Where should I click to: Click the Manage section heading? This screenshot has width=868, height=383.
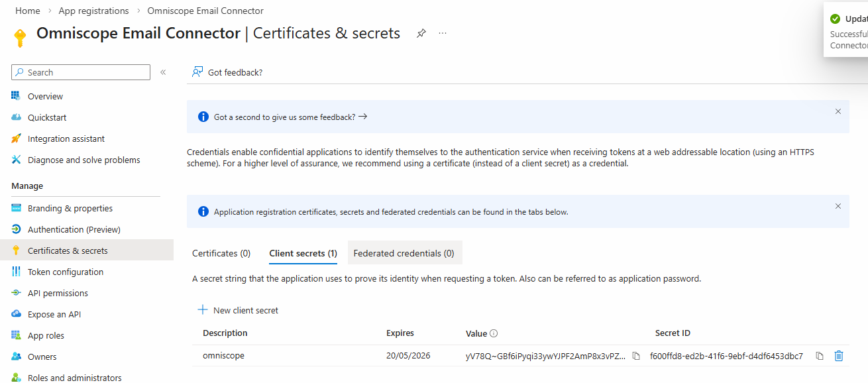[x=27, y=186]
